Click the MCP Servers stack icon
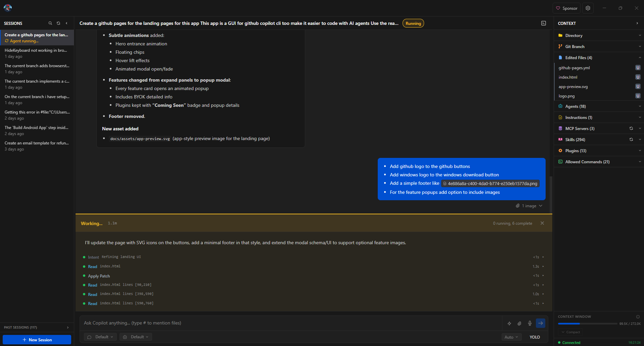Viewport: 644px width, 346px height. 560,128
